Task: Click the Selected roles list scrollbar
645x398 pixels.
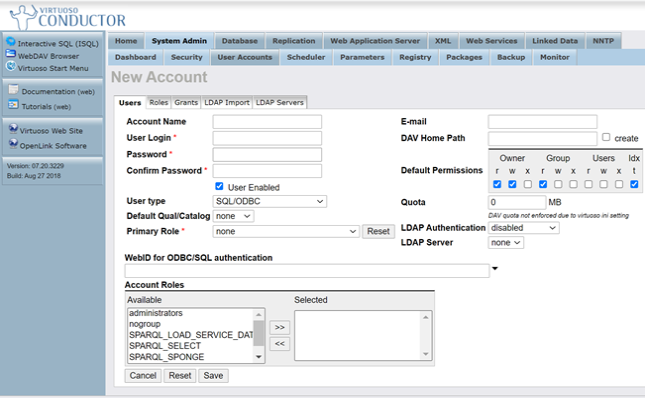Action: (426, 336)
